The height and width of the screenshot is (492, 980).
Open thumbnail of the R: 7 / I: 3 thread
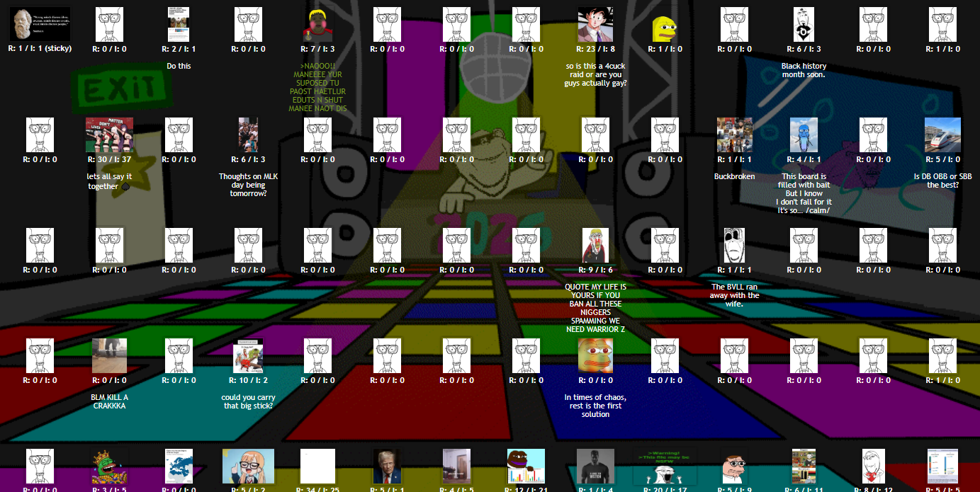[x=317, y=25]
